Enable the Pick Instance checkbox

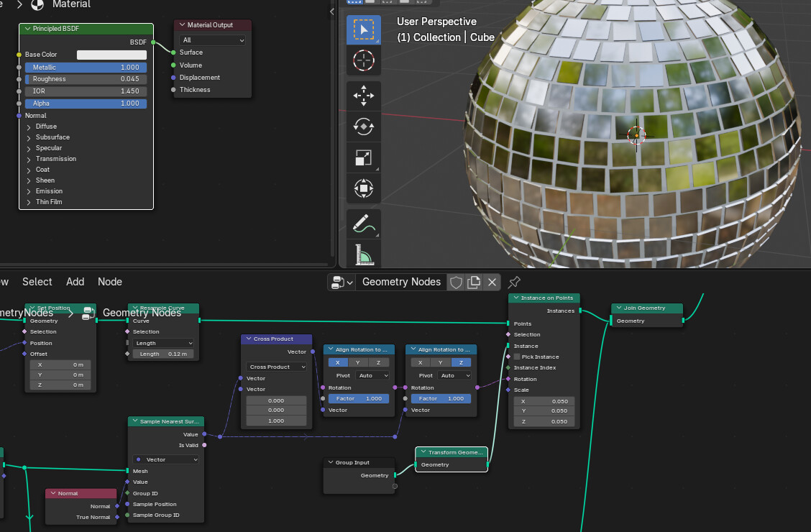click(517, 357)
